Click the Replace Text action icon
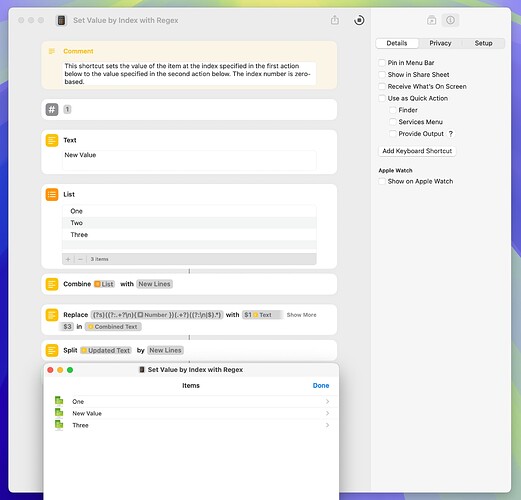The image size is (521, 500). (52, 315)
